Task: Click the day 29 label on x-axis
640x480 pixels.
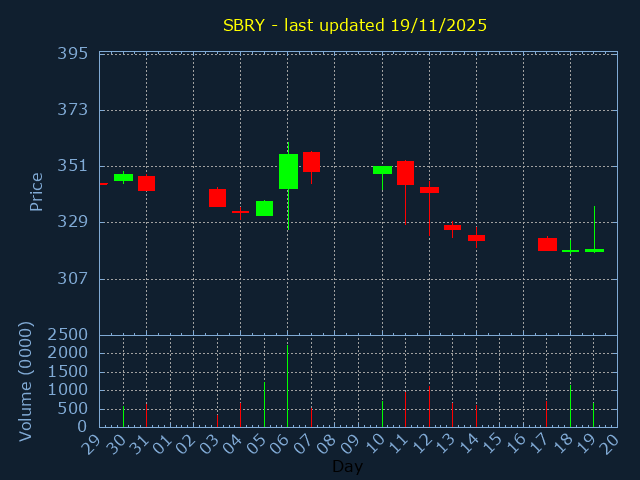Action: pos(94,445)
